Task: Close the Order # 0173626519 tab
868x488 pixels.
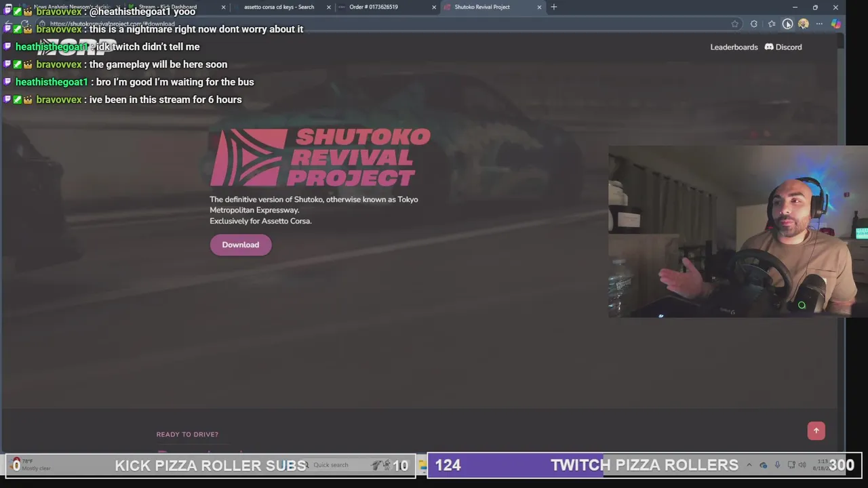Action: [434, 7]
